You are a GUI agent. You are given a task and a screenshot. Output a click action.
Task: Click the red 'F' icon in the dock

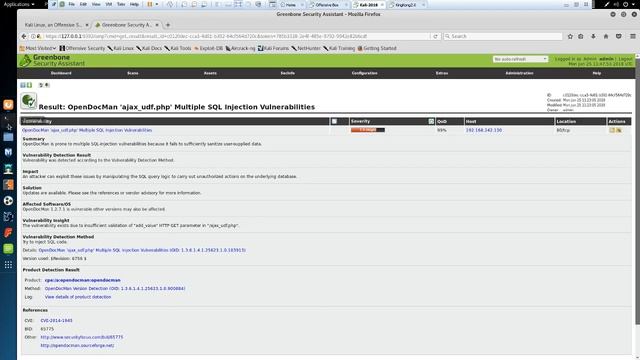(8, 233)
